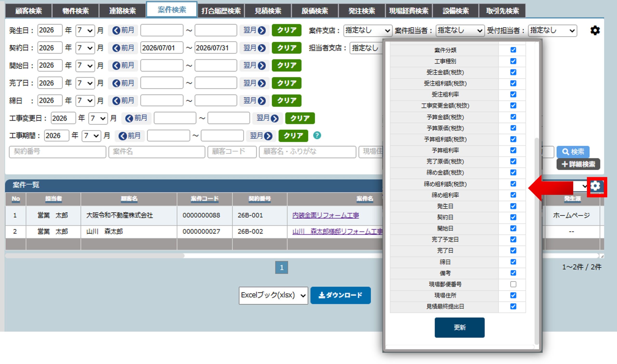Toggle the 締め粗利率 checkbox

tap(513, 195)
